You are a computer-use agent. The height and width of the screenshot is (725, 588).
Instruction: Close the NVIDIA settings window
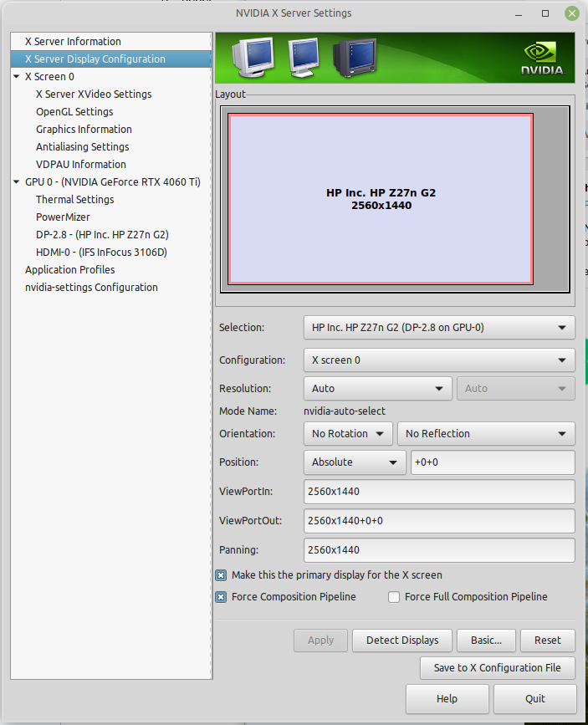click(572, 13)
